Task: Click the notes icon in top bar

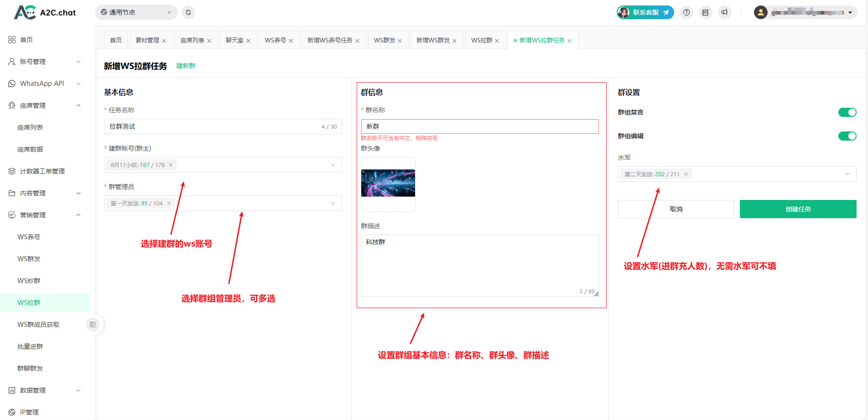Action: pos(706,12)
